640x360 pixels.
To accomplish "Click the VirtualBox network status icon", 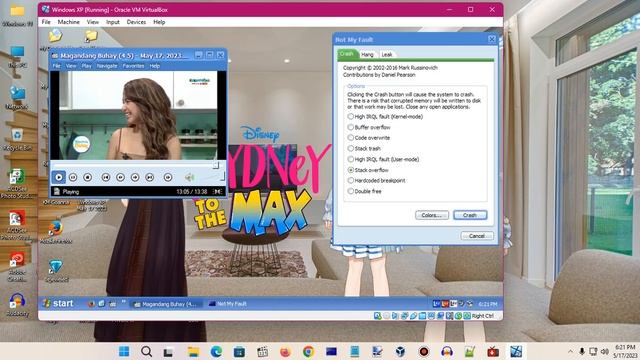I will point(404,316).
